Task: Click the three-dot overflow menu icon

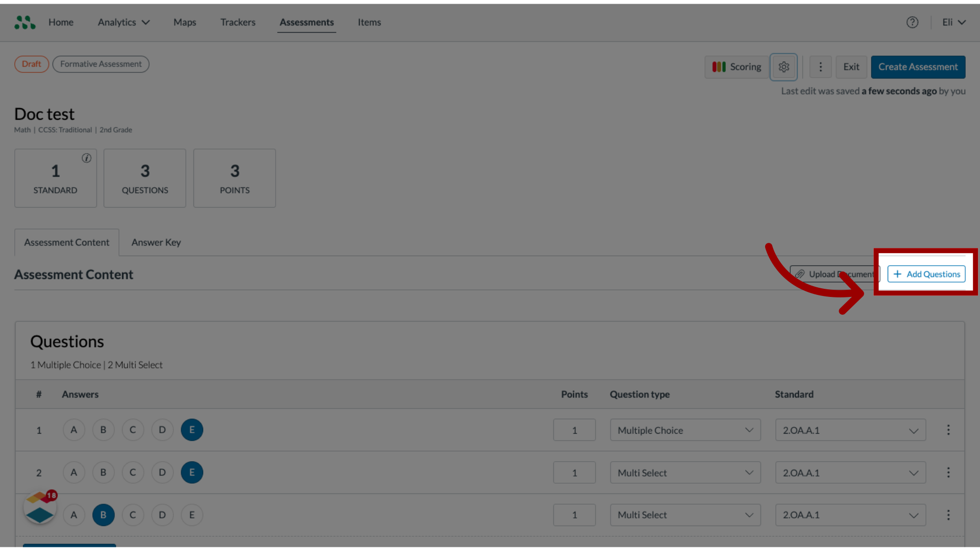Action: click(x=820, y=67)
